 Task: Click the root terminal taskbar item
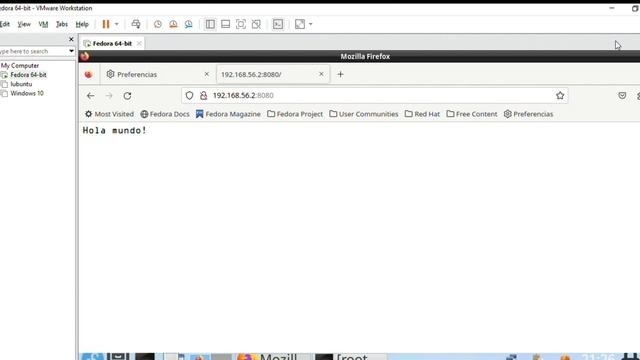pyautogui.click(x=351, y=357)
